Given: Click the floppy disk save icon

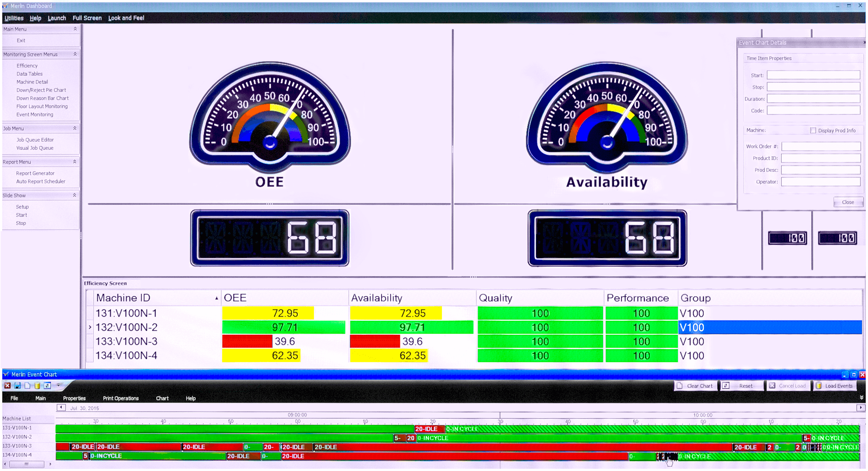Looking at the screenshot, I should [x=17, y=386].
